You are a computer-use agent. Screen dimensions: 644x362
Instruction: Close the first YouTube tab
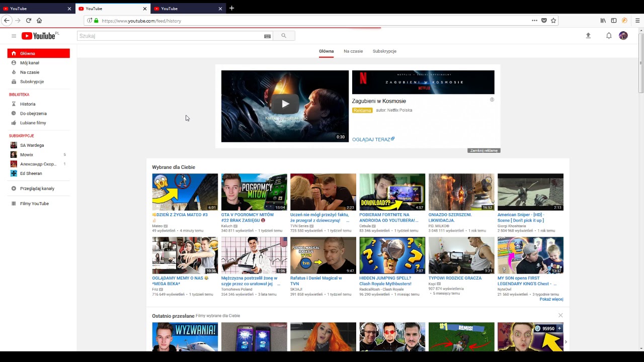coord(69,9)
